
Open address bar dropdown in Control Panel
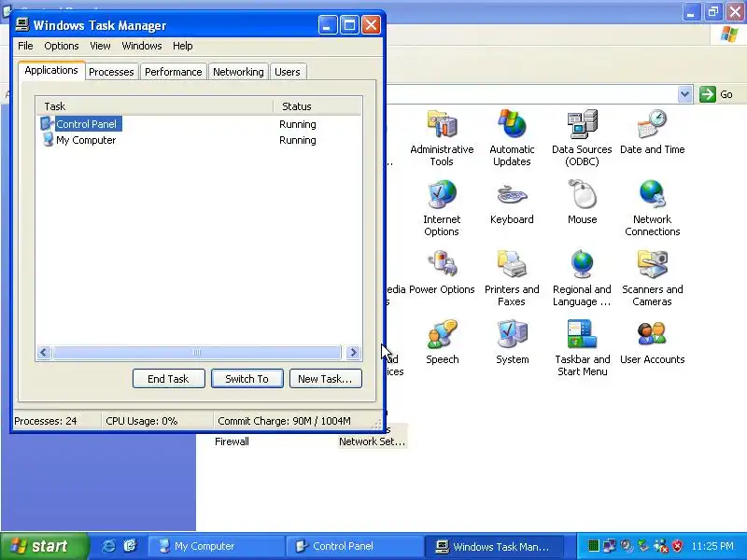point(685,94)
